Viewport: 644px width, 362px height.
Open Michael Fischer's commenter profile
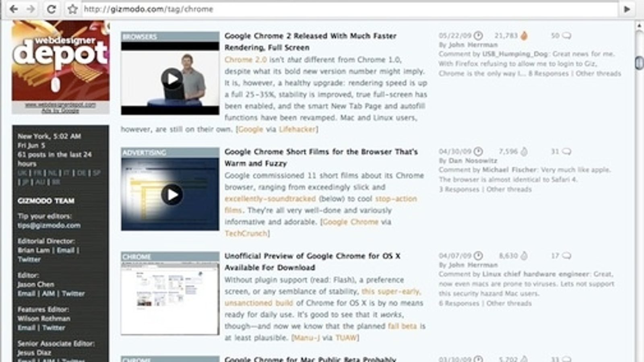509,170
